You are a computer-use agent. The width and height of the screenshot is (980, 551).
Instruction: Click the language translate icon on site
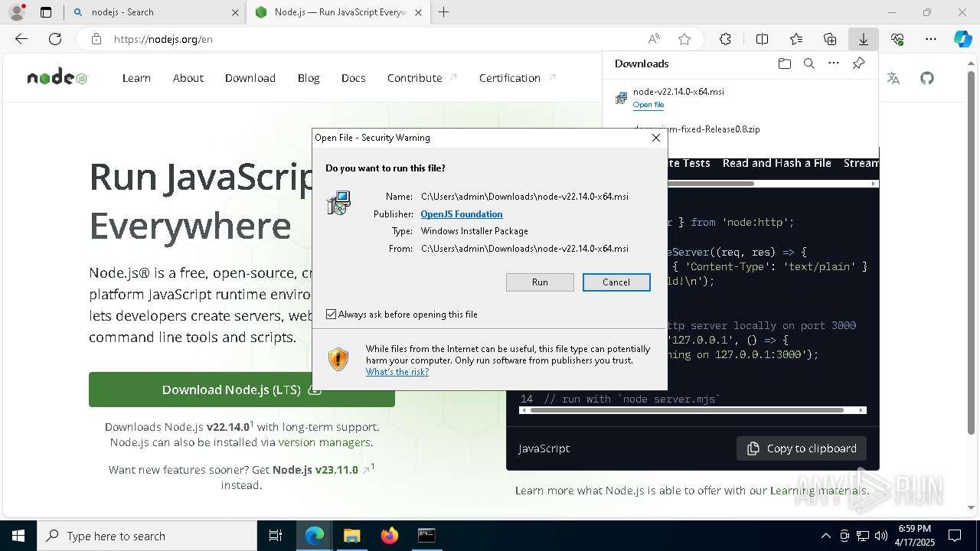[x=893, y=78]
